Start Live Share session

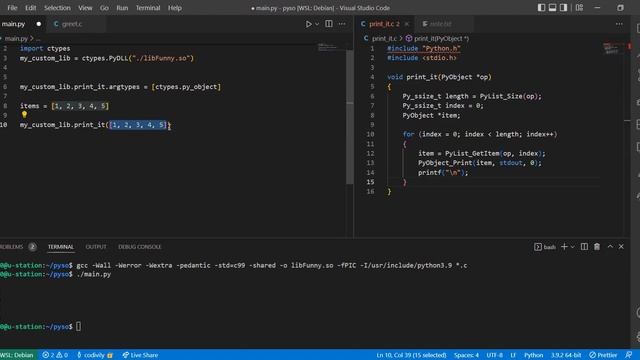click(x=140, y=355)
